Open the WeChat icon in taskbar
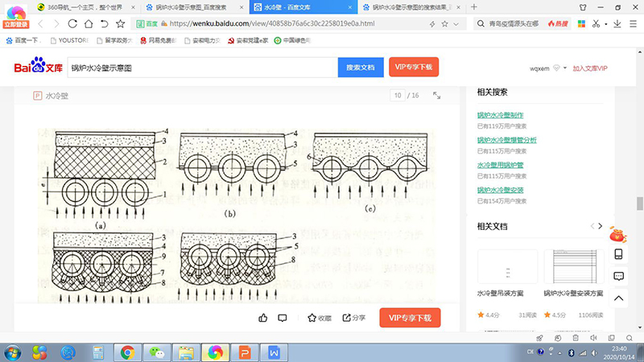Image resolution: width=644 pixels, height=362 pixels. pyautogui.click(x=157, y=352)
